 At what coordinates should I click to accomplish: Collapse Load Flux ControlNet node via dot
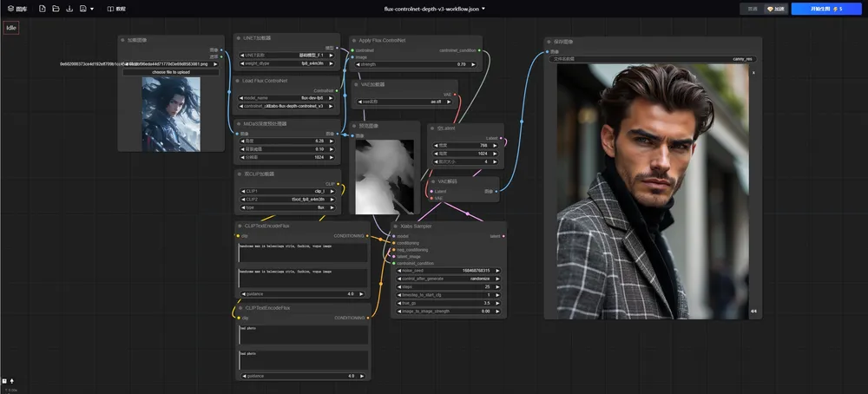click(x=239, y=81)
